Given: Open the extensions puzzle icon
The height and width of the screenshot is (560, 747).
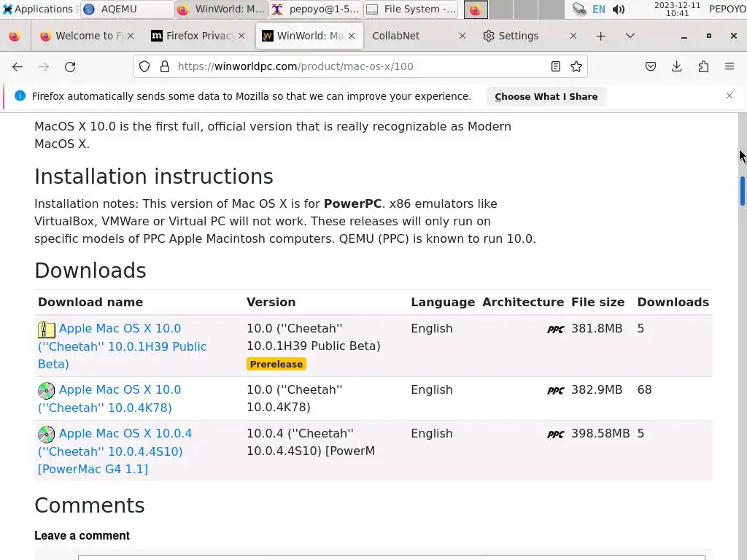Looking at the screenshot, I should [703, 66].
